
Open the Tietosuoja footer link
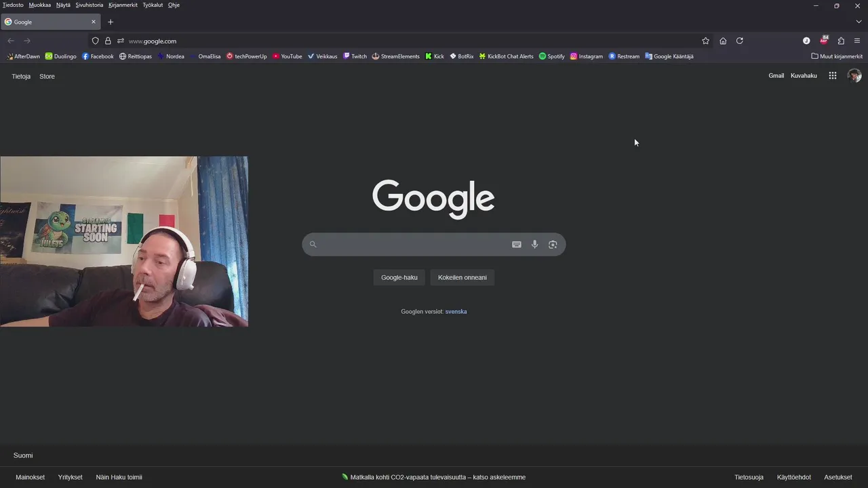[x=749, y=477]
